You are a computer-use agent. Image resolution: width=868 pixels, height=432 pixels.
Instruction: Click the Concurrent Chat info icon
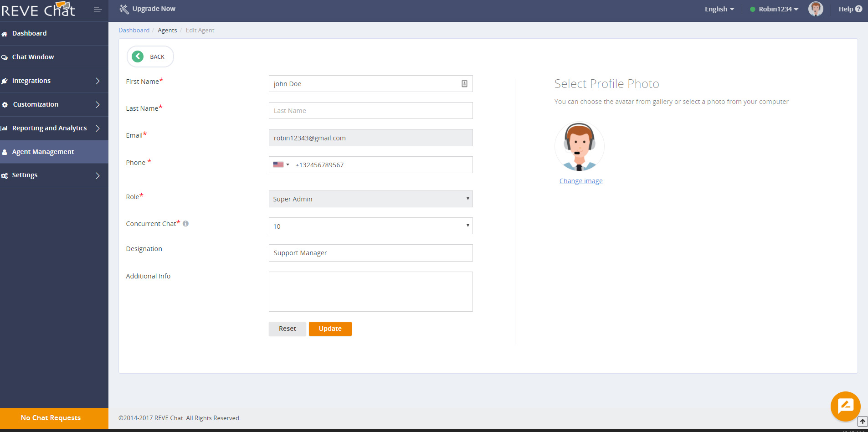[x=185, y=224]
